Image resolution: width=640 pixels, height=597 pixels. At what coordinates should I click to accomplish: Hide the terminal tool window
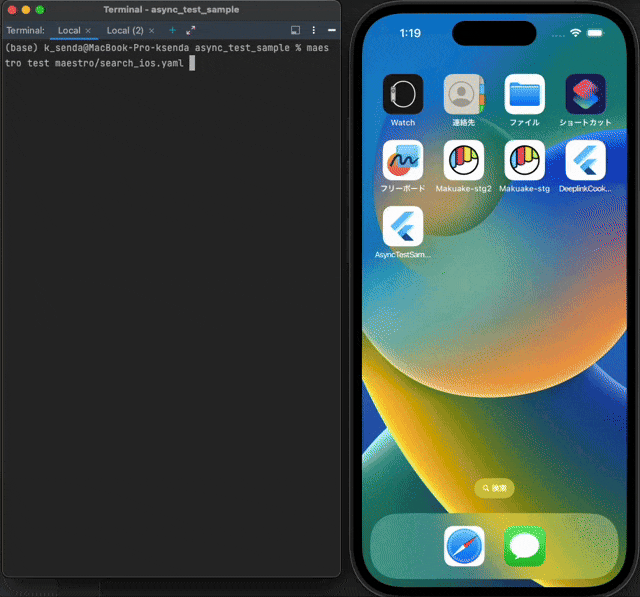[332, 30]
